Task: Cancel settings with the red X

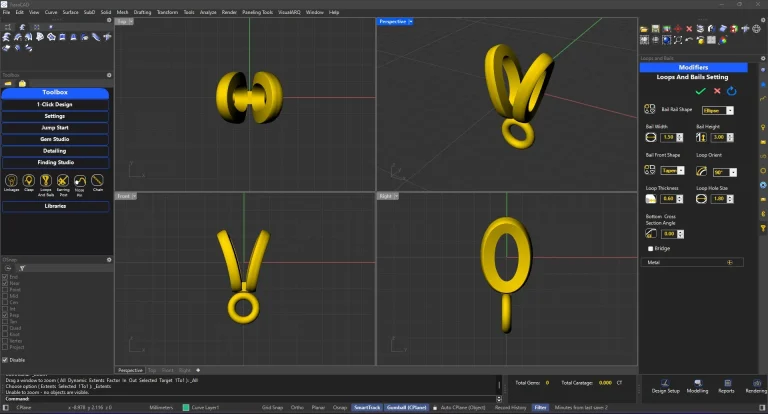Action: pos(717,91)
